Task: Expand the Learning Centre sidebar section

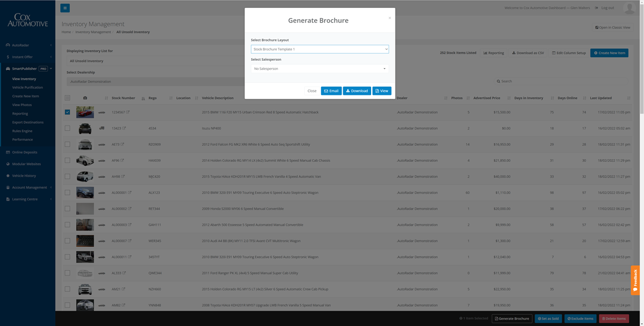Action: (x=27, y=199)
